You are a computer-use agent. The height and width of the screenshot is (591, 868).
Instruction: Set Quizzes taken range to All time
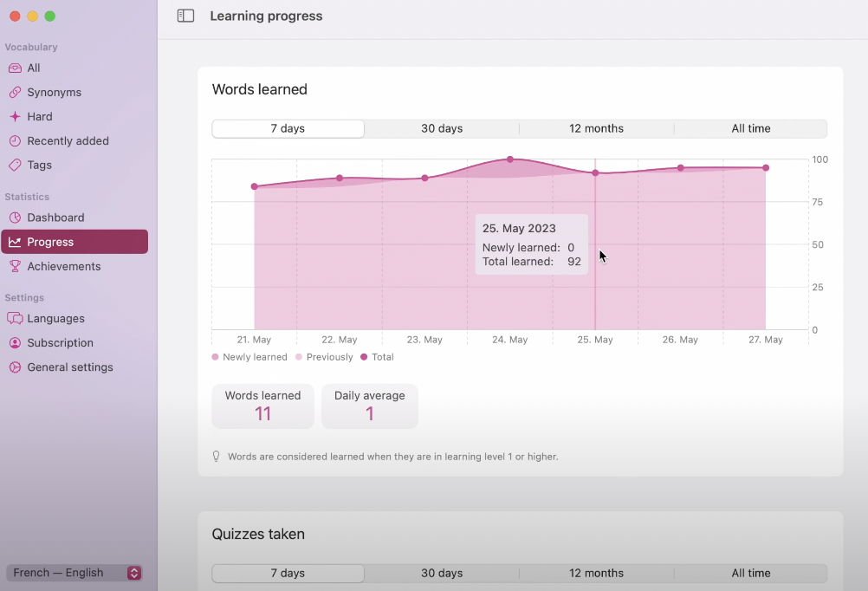(750, 573)
